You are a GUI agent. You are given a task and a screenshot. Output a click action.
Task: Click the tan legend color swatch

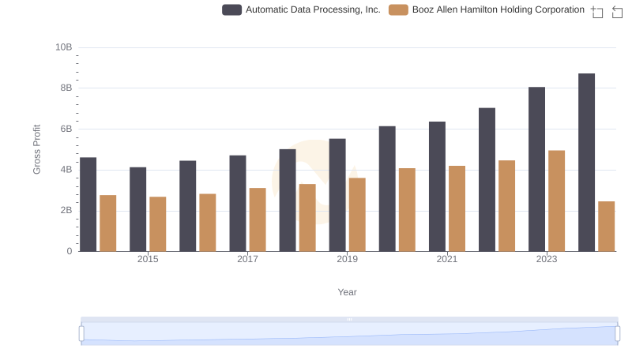(x=398, y=9)
